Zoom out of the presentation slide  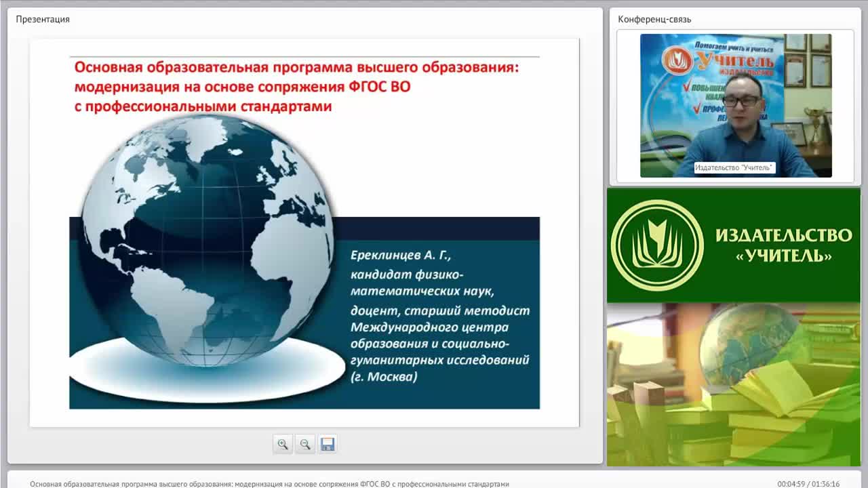pos(305,445)
